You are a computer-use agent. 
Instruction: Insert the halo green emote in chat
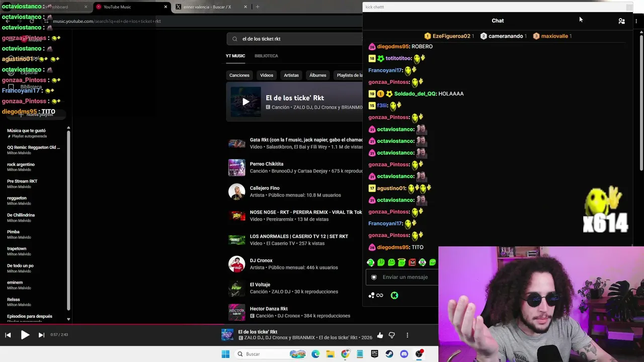click(x=401, y=262)
